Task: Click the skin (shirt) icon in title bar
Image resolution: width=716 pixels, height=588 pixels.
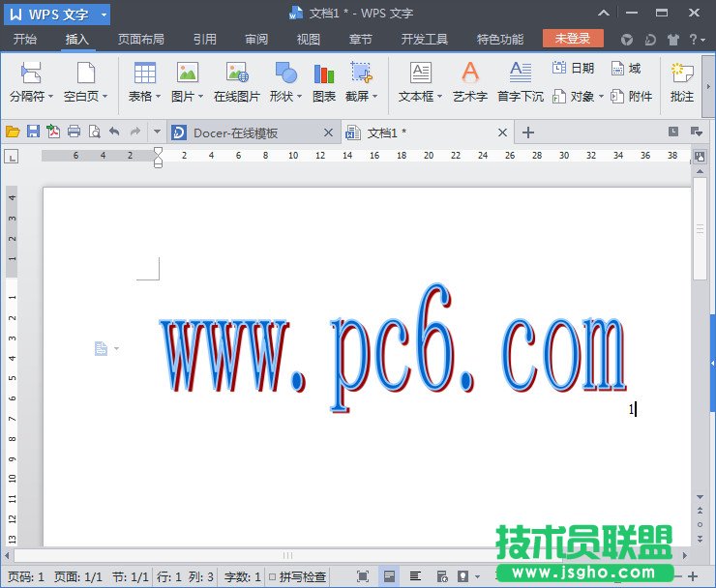Action: tap(672, 40)
